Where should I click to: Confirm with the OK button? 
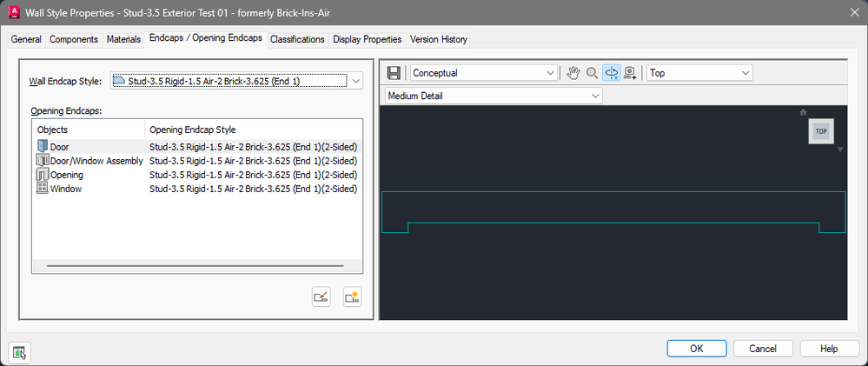pyautogui.click(x=696, y=349)
